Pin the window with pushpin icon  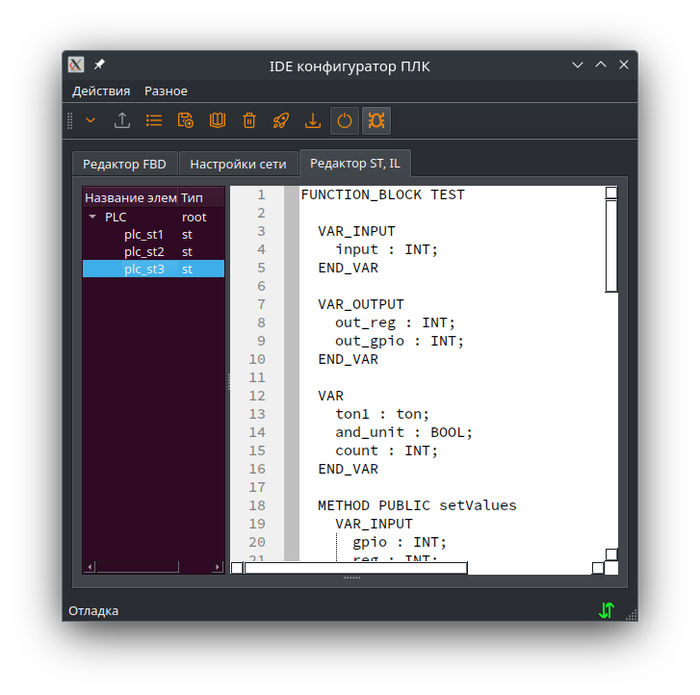coord(99,65)
